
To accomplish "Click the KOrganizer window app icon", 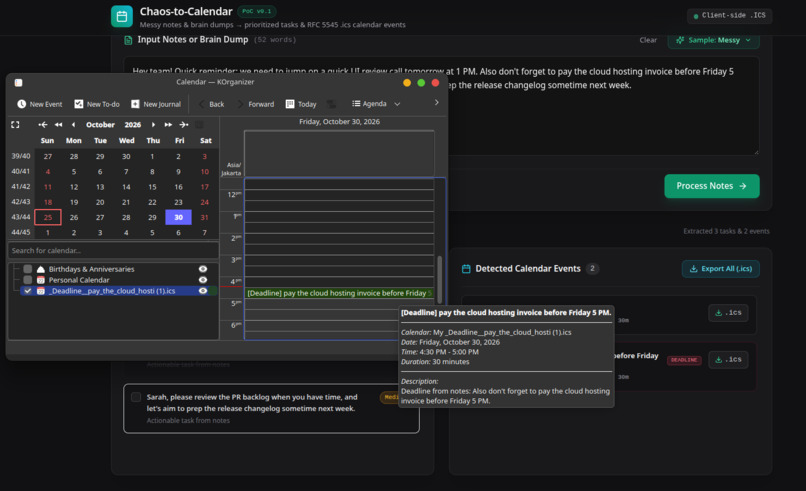I will (x=19, y=82).
